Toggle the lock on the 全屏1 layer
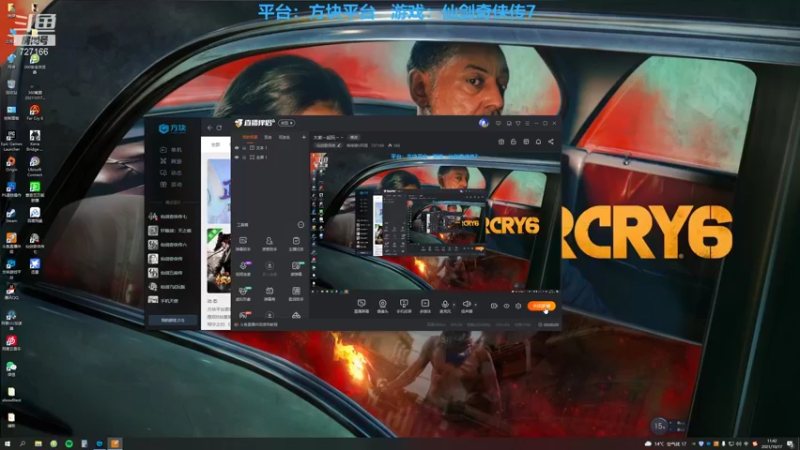This screenshot has height=450, width=800. (x=244, y=157)
